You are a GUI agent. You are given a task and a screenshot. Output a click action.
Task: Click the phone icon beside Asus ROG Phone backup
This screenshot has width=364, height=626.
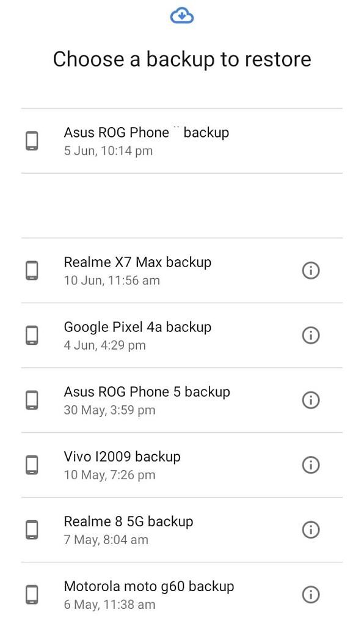click(31, 140)
